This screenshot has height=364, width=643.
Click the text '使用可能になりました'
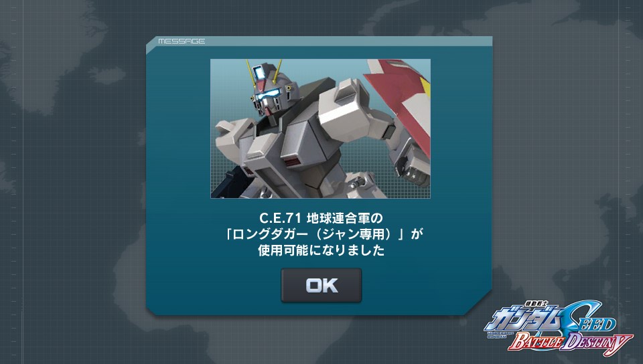click(x=321, y=250)
